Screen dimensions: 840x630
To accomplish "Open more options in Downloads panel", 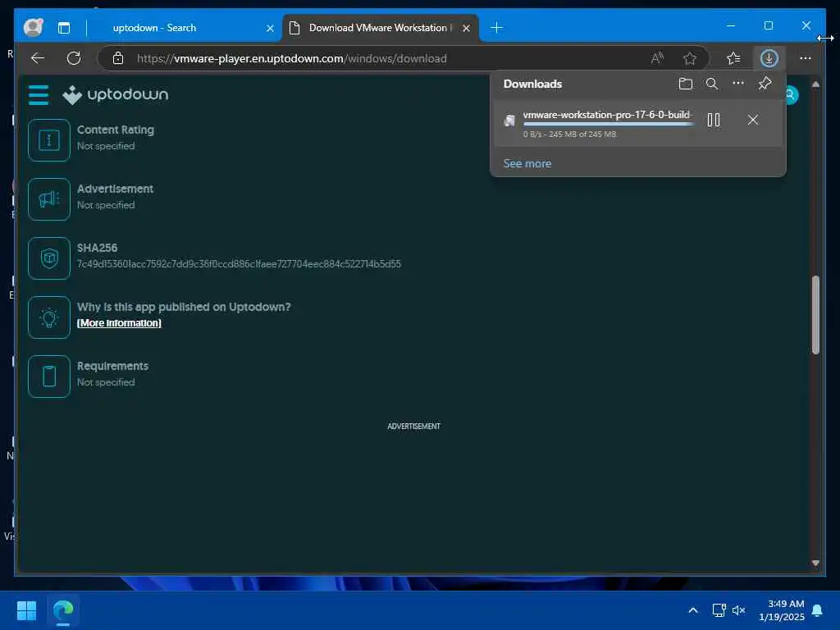I will (737, 83).
